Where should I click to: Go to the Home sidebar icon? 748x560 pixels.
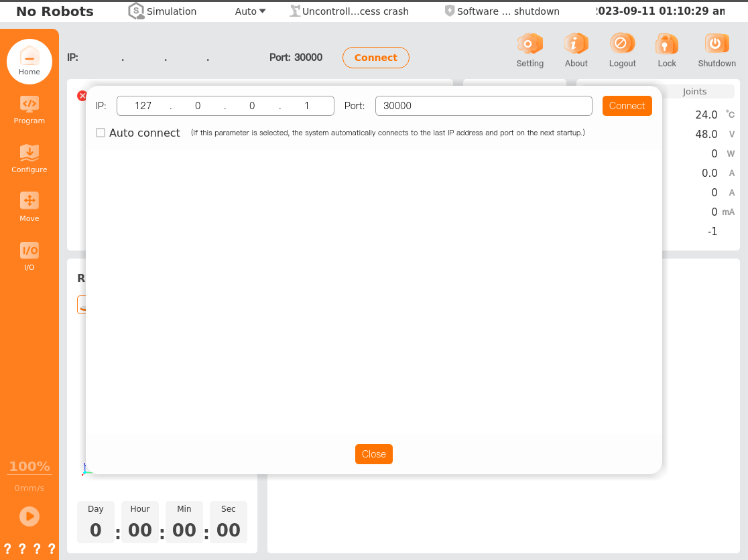point(29,56)
